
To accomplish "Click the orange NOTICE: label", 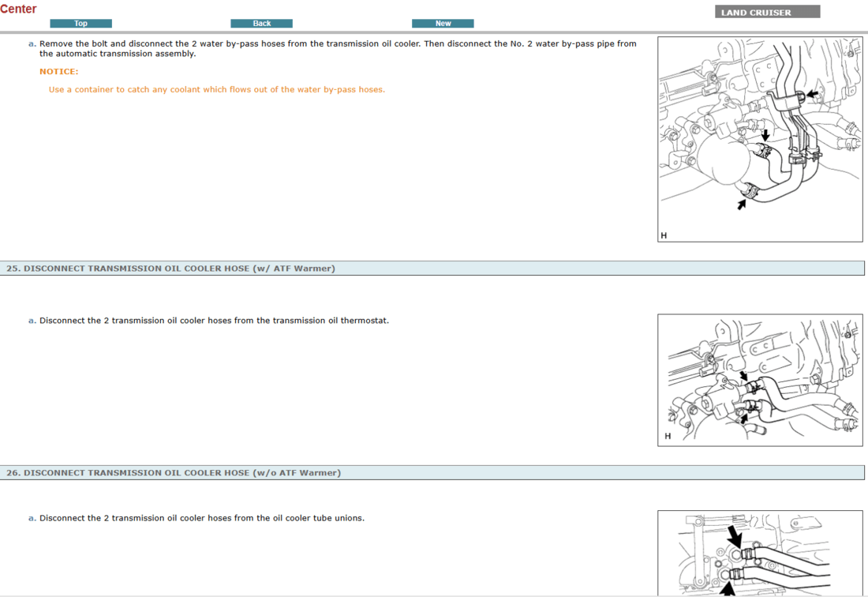I will click(58, 71).
